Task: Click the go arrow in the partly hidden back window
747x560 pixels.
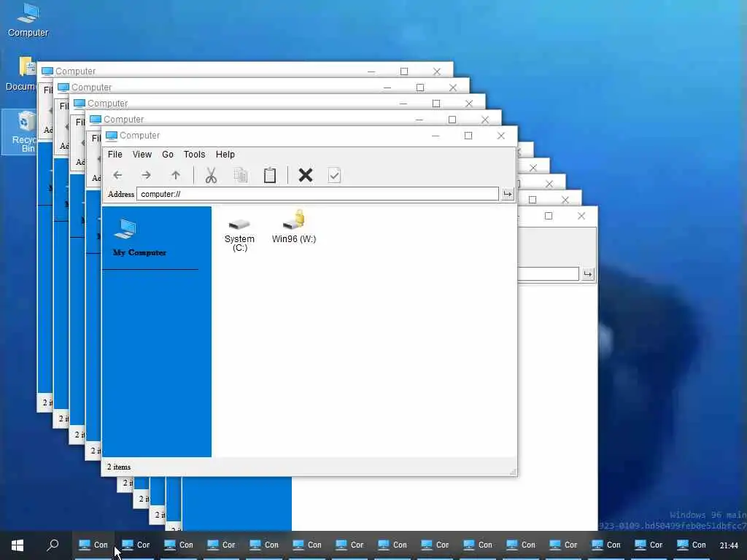Action: click(588, 274)
